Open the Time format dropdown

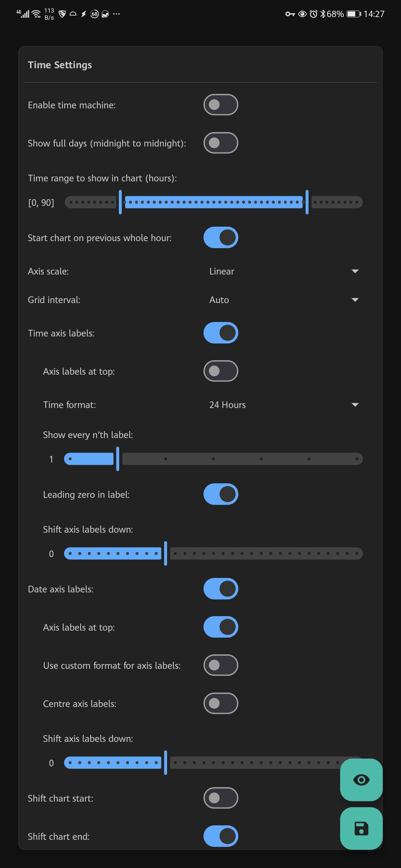pyautogui.click(x=284, y=405)
